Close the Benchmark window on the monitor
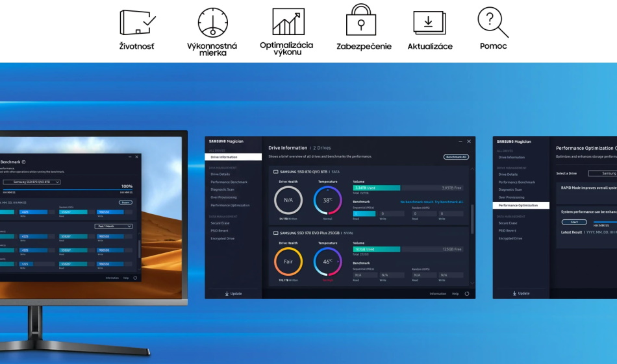The width and height of the screenshot is (617, 364). [x=136, y=157]
